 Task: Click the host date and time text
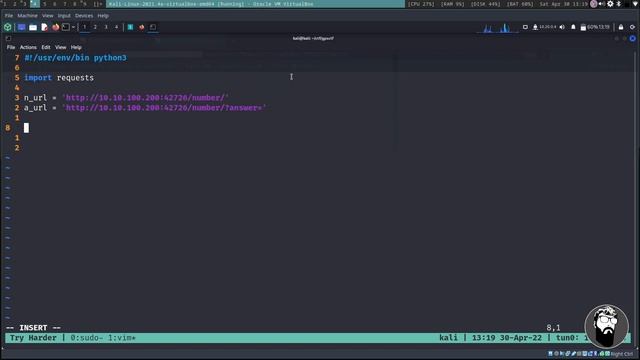(563, 4)
